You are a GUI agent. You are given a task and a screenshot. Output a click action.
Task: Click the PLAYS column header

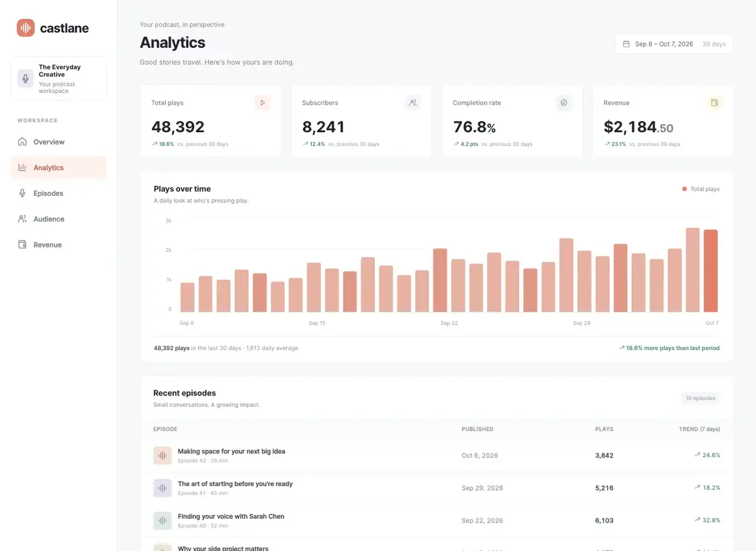click(x=604, y=429)
